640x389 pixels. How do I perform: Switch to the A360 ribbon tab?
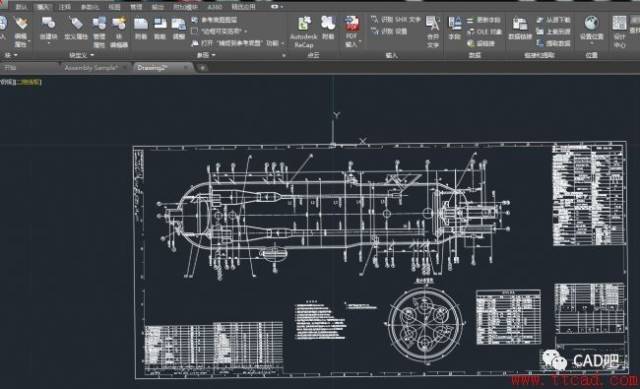[x=215, y=7]
